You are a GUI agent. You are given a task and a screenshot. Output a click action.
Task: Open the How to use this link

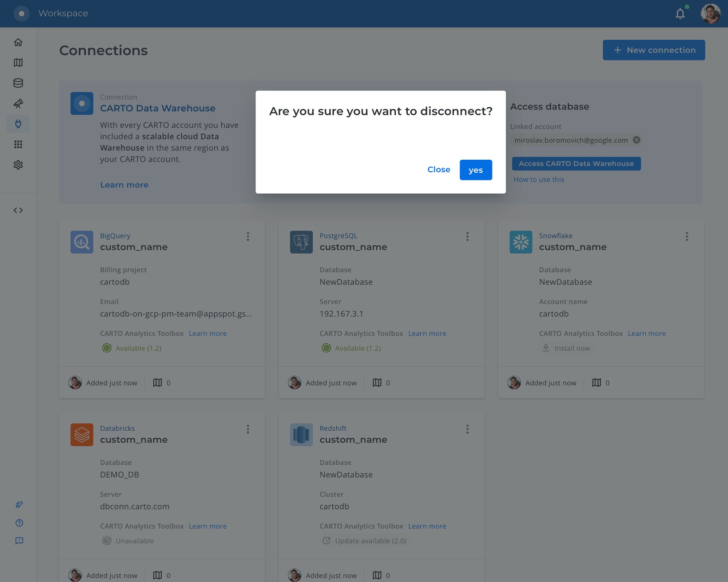(539, 180)
